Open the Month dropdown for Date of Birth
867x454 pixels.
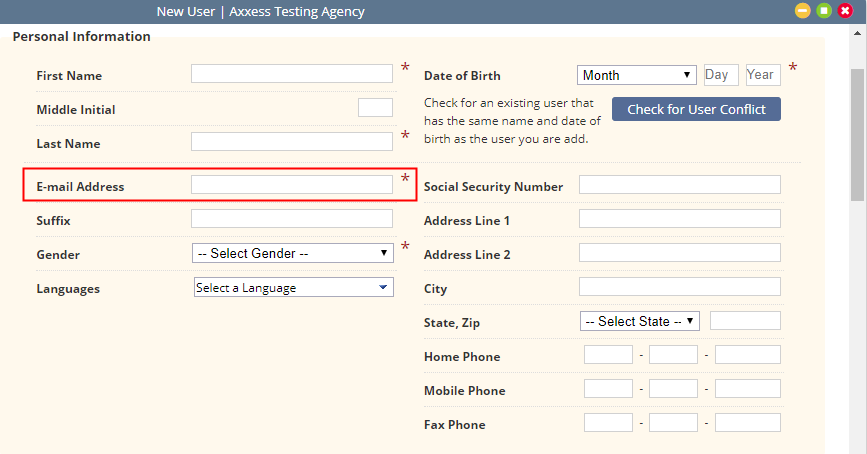(x=636, y=75)
